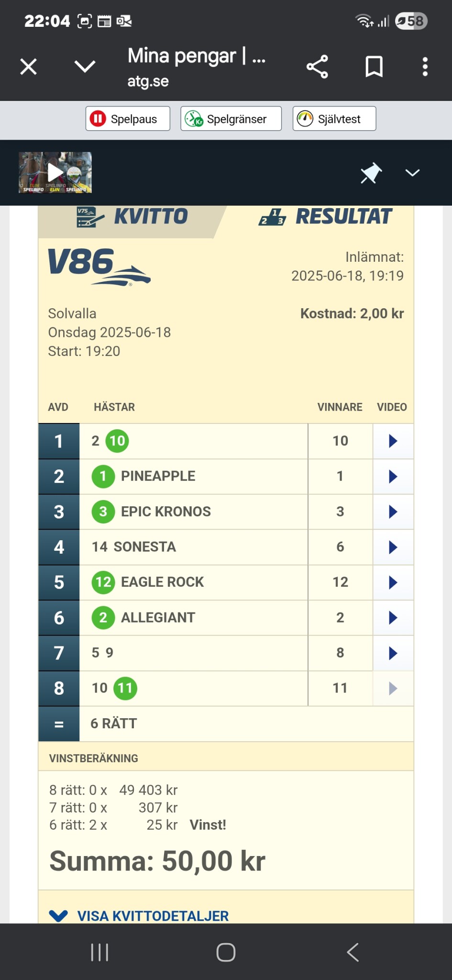Play the live video thumbnail
The image size is (452, 980).
tap(55, 173)
